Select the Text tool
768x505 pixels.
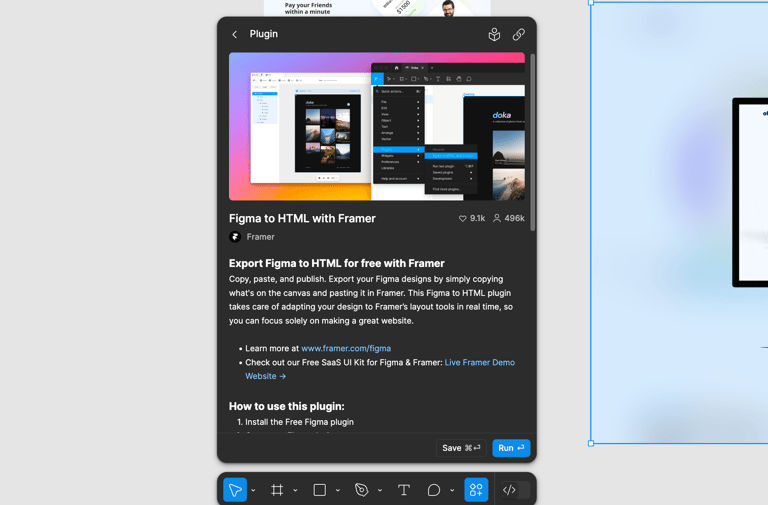[x=404, y=490]
